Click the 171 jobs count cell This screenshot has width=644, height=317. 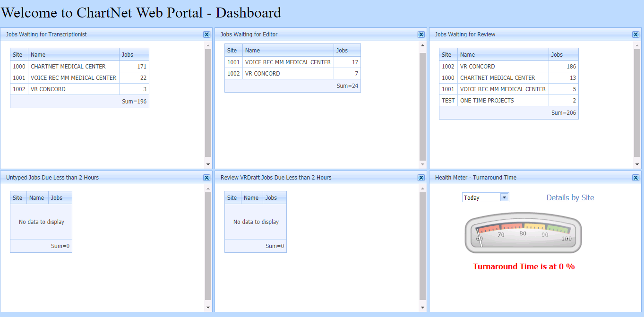(134, 67)
